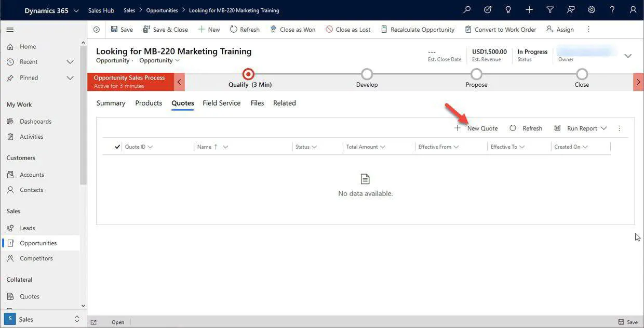Open the Related tab
Image resolution: width=644 pixels, height=328 pixels.
coord(284,102)
